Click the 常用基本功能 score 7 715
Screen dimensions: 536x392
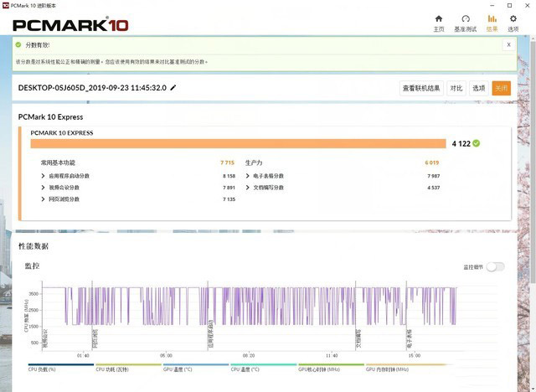[227, 162]
